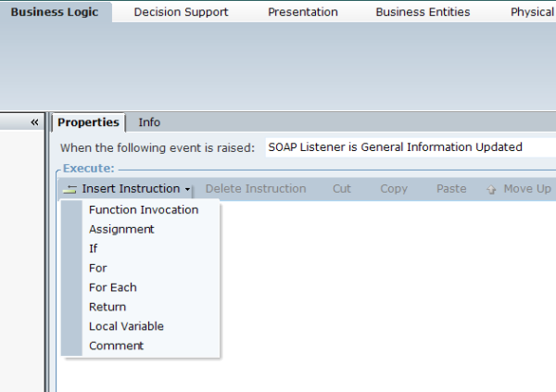Switch to the Decision Support tab
The height and width of the screenshot is (392, 556).
(x=181, y=12)
